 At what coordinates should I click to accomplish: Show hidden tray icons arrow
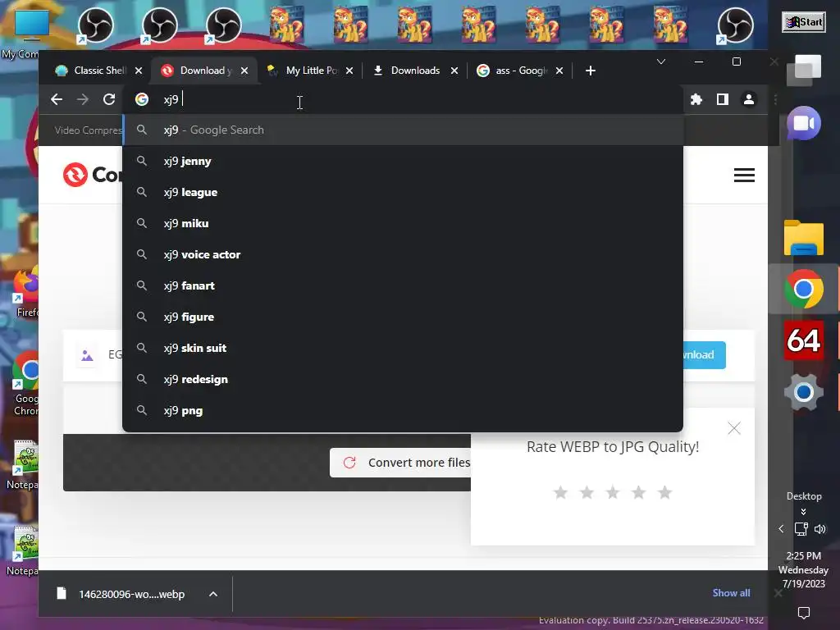[781, 529]
